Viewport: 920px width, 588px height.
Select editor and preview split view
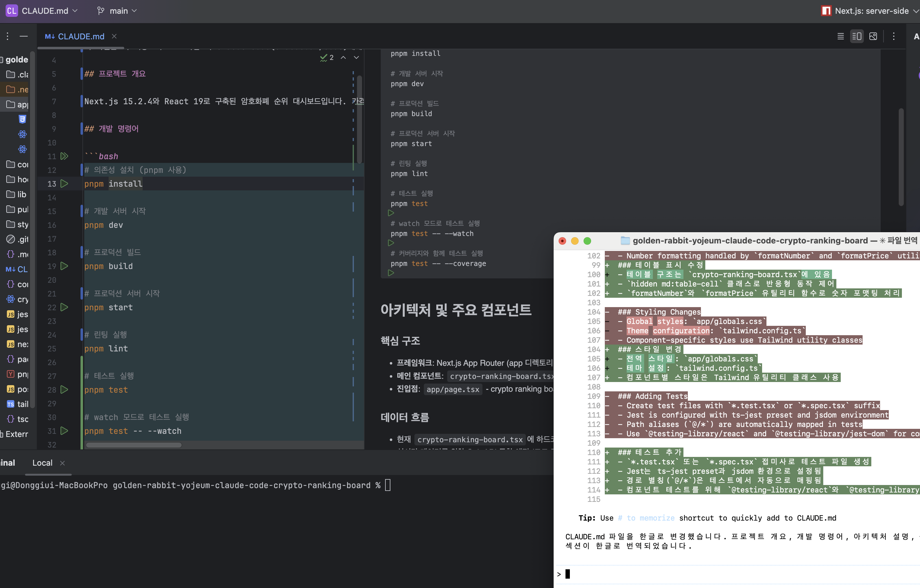(x=857, y=36)
